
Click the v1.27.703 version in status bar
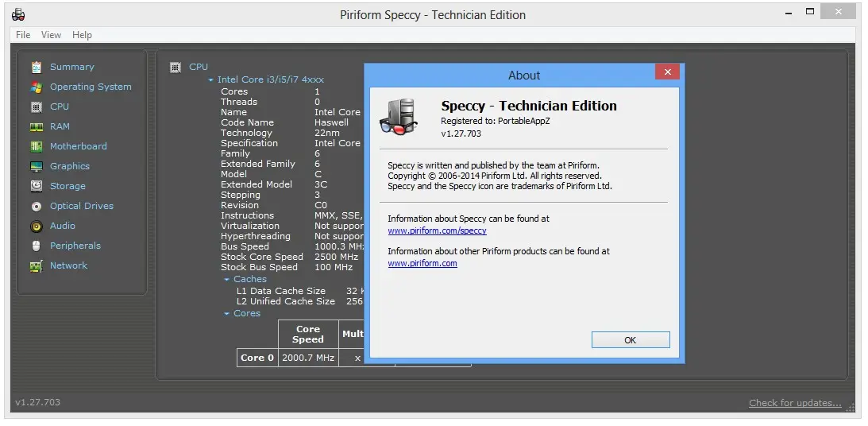pos(37,403)
